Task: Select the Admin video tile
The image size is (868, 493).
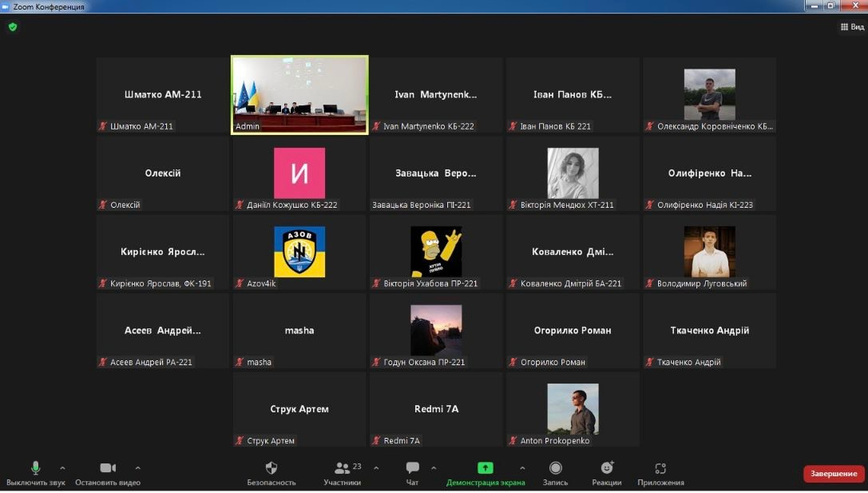Action: (x=299, y=94)
